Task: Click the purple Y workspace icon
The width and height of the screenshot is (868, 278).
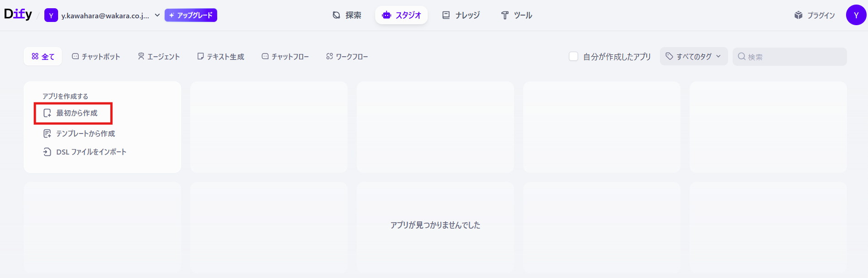Action: click(x=51, y=16)
